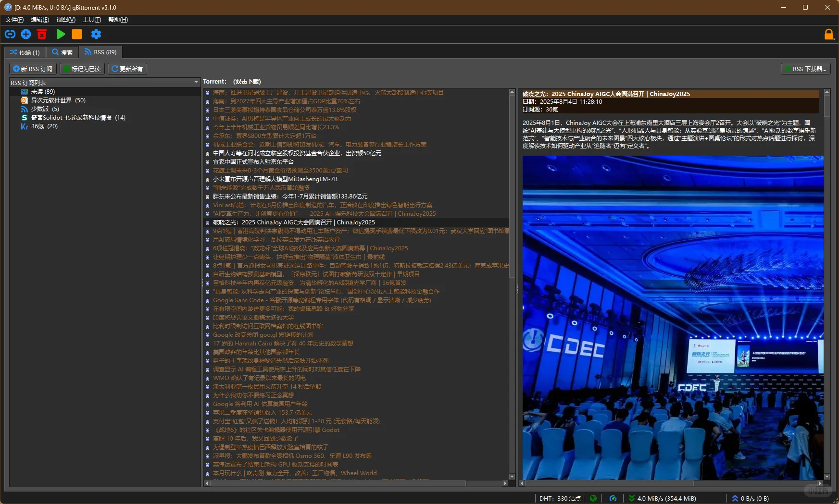Toggle alternative speed limits icon in status bar

pyautogui.click(x=613, y=498)
